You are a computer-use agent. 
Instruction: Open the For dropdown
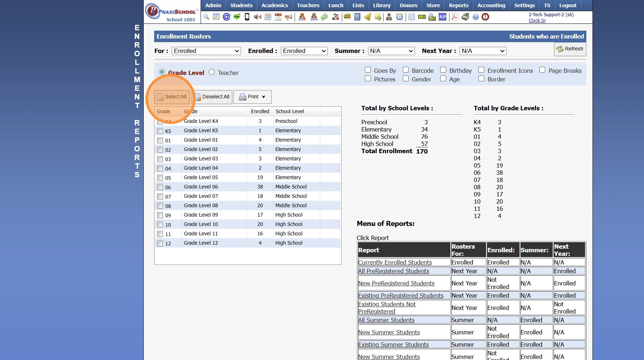(x=206, y=51)
